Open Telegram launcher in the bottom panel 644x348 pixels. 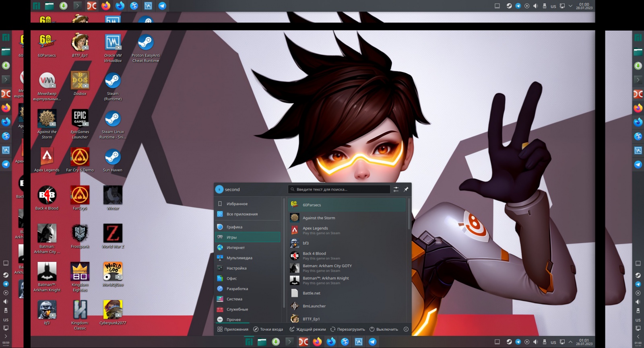coord(373,342)
